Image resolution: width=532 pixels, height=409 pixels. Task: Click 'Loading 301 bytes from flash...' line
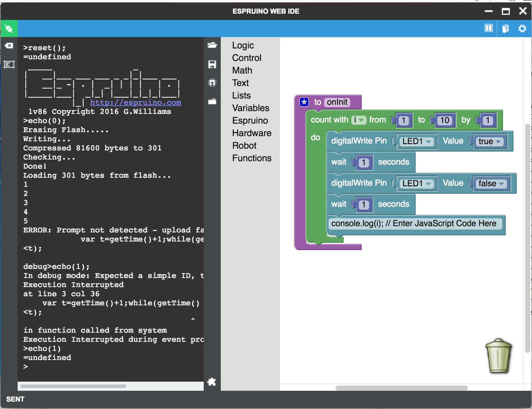[x=97, y=175]
